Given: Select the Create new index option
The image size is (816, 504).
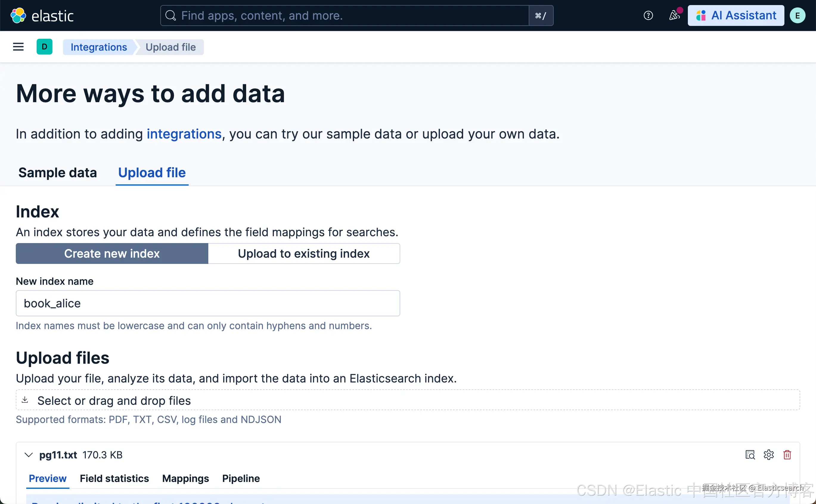Looking at the screenshot, I should tap(112, 254).
